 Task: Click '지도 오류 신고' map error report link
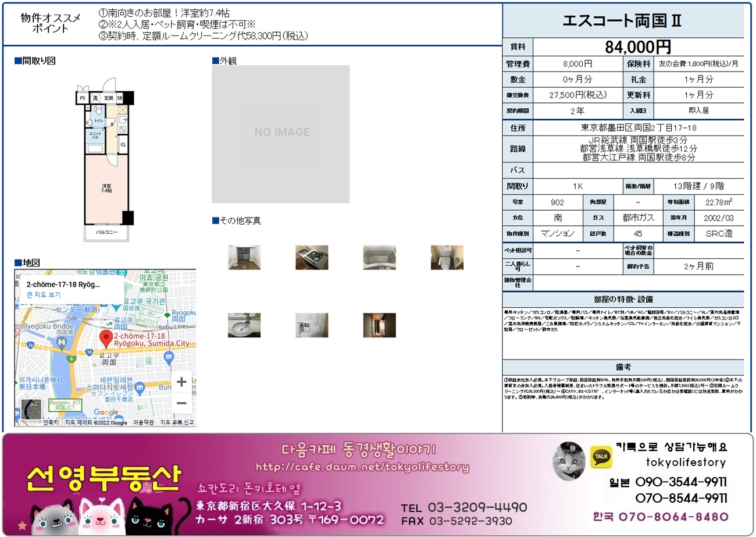click(177, 422)
